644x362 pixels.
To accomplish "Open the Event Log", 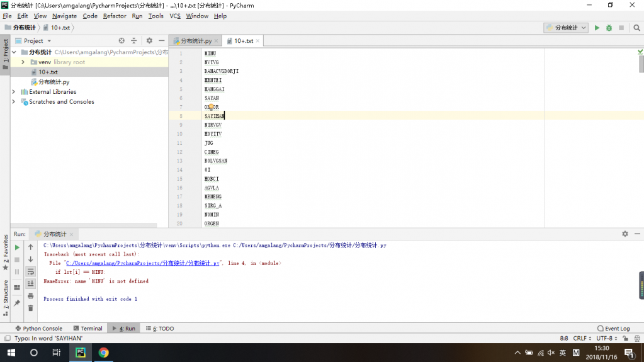I will point(614,328).
